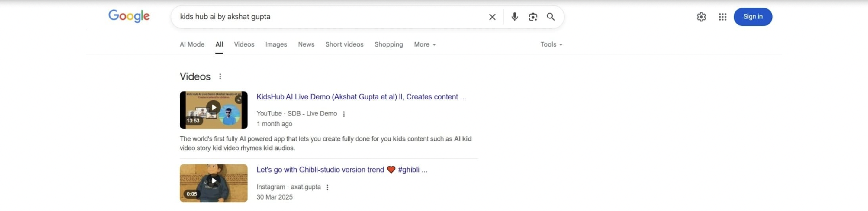The image size is (868, 211).
Task: Expand the More search filters dropdown
Action: click(425, 44)
